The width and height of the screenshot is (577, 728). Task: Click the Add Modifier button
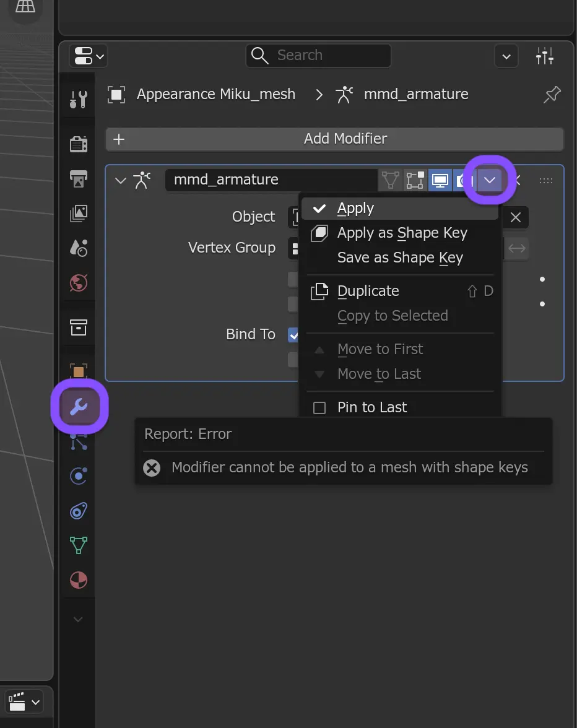pyautogui.click(x=335, y=139)
